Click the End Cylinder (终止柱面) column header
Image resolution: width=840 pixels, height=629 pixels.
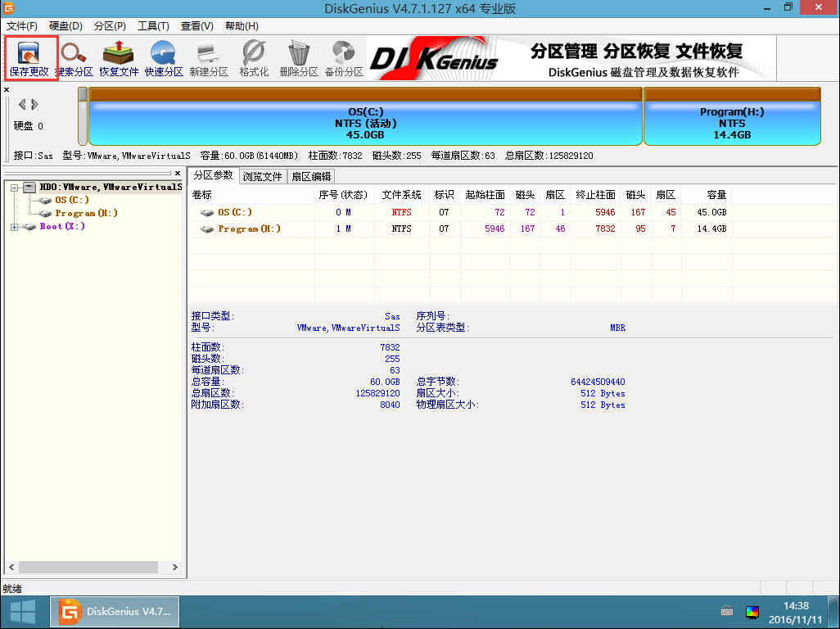(595, 195)
